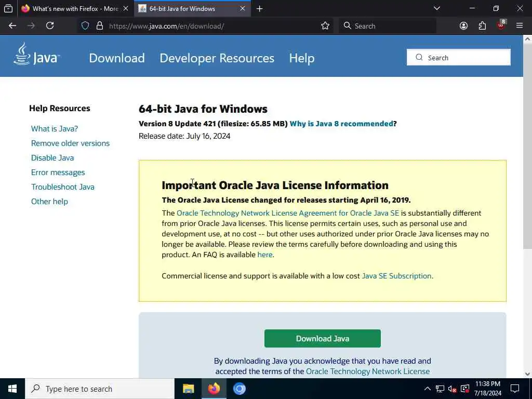Open Oracle Technology Network License Agreement link
This screenshot has height=399, width=532.
[288, 213]
